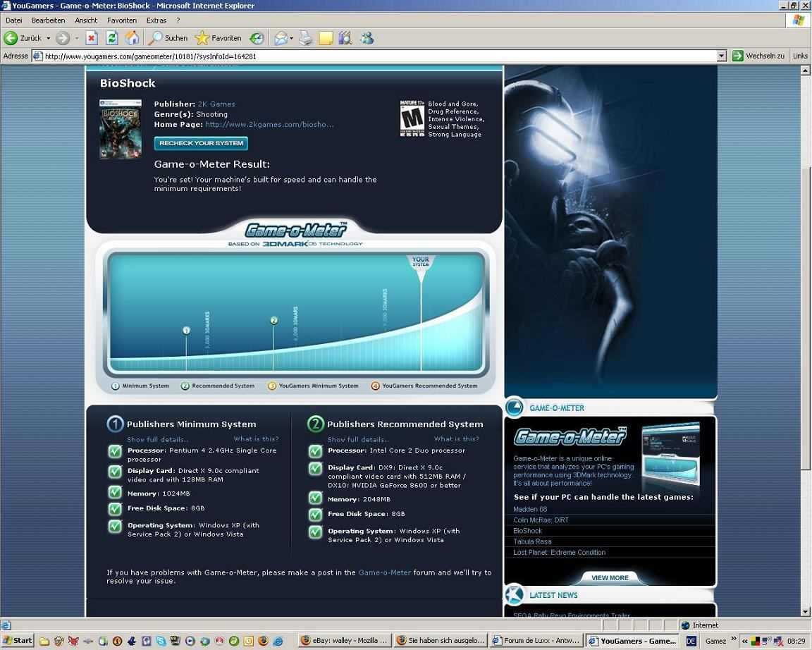Switch to eBay: walley Mozilla taskbar window

345,641
